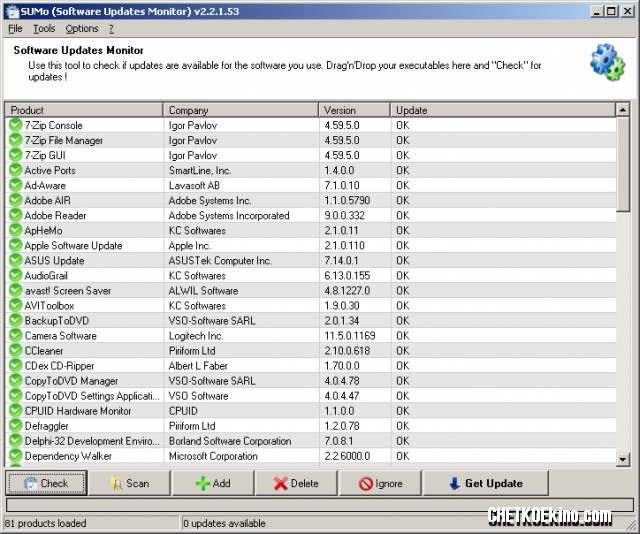The image size is (640, 534).
Task: Open the question mark help menu
Action: point(111,29)
